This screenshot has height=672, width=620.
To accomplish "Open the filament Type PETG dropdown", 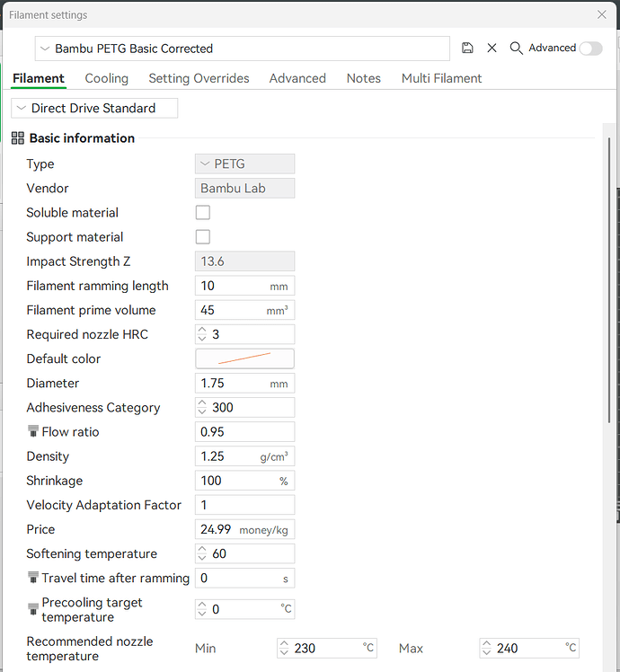I will point(244,164).
